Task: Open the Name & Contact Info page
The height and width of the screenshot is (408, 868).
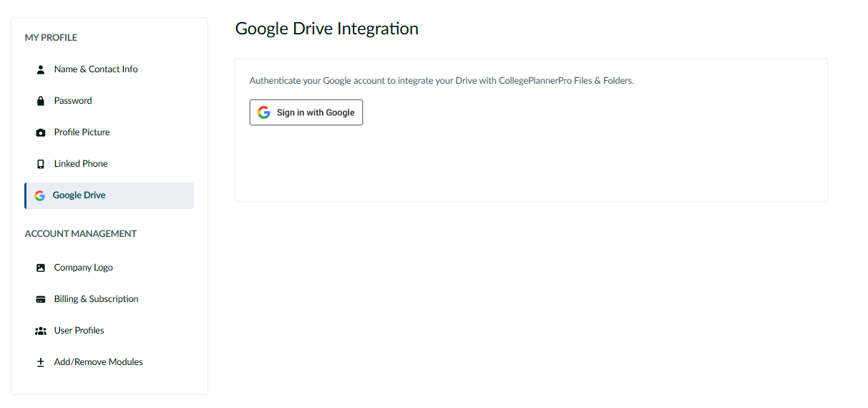Action: [96, 69]
